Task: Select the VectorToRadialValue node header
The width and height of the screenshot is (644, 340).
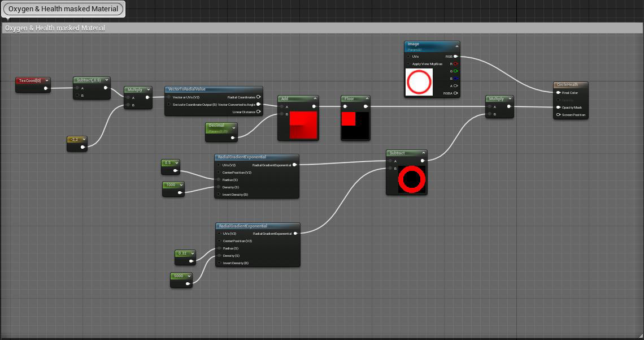Action: pos(214,89)
